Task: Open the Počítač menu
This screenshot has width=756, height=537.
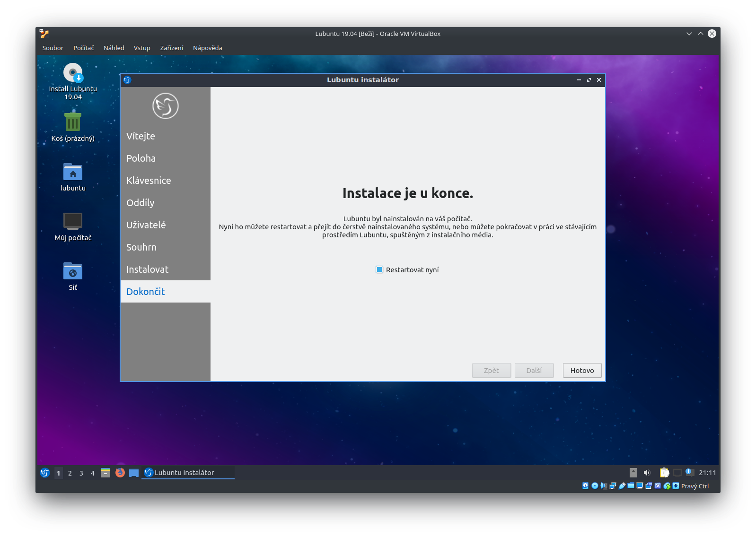Action: point(84,48)
